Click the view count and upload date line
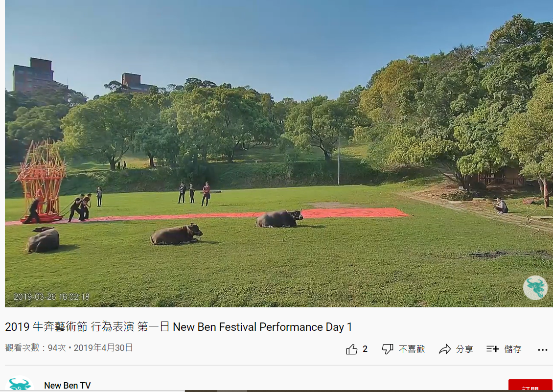 [69, 347]
